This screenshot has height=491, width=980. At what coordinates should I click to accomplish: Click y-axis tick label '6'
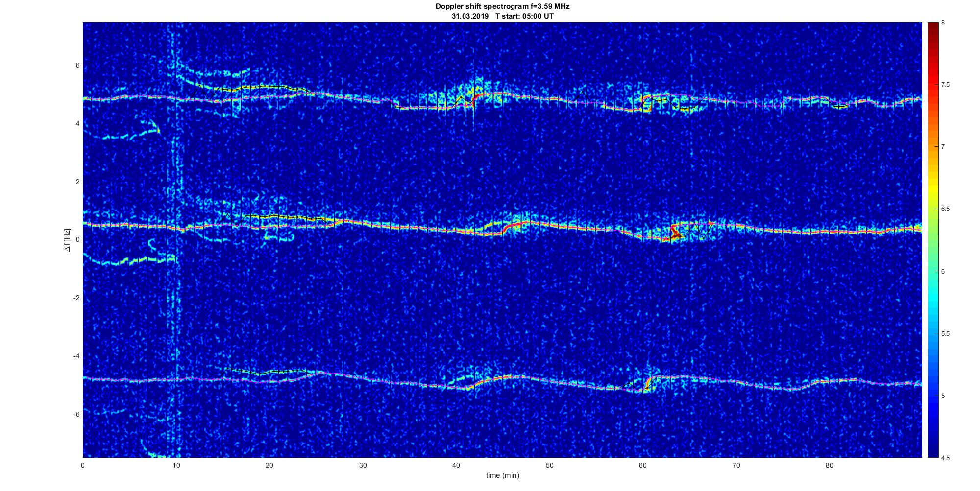click(x=77, y=66)
